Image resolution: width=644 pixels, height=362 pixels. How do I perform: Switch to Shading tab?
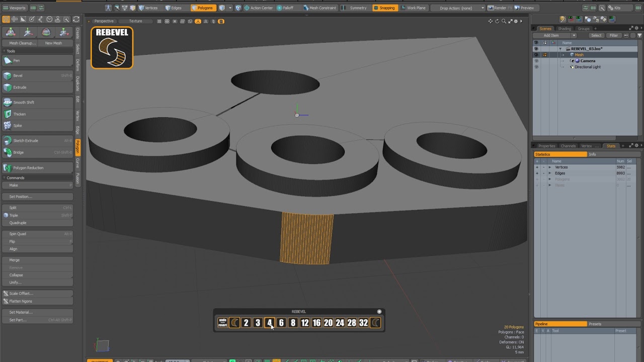tap(565, 29)
